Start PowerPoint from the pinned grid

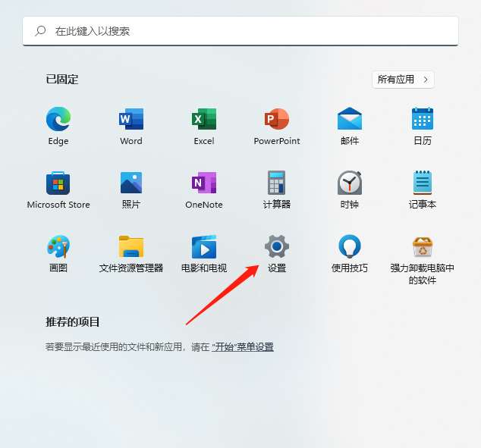click(277, 119)
